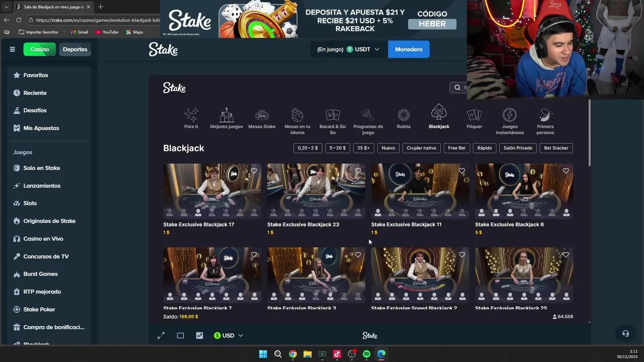Apply the Crupier nativo filter

point(421,148)
